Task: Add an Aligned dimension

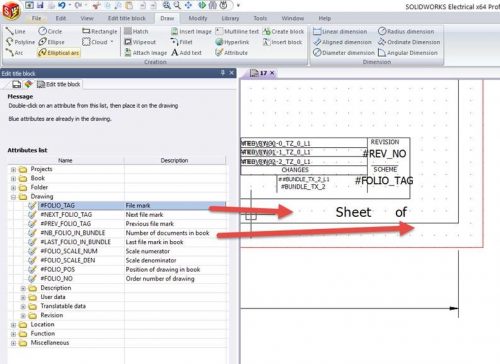Action: [x=342, y=42]
